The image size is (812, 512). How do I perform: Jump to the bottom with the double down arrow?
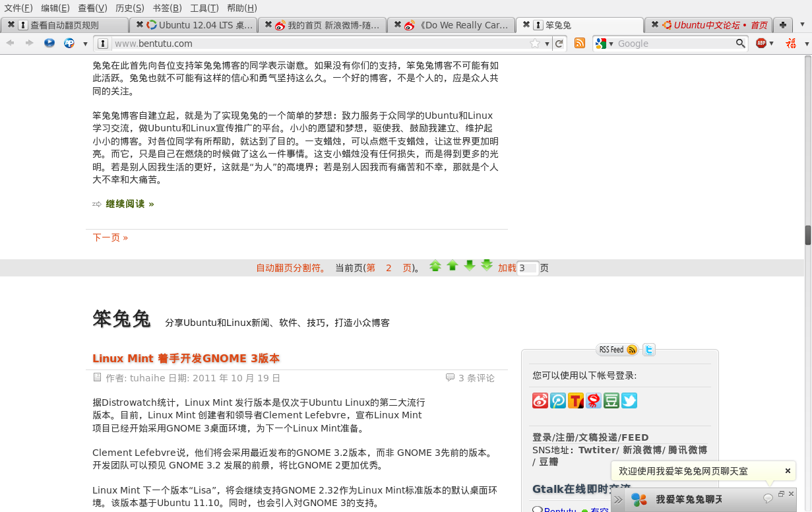point(487,266)
